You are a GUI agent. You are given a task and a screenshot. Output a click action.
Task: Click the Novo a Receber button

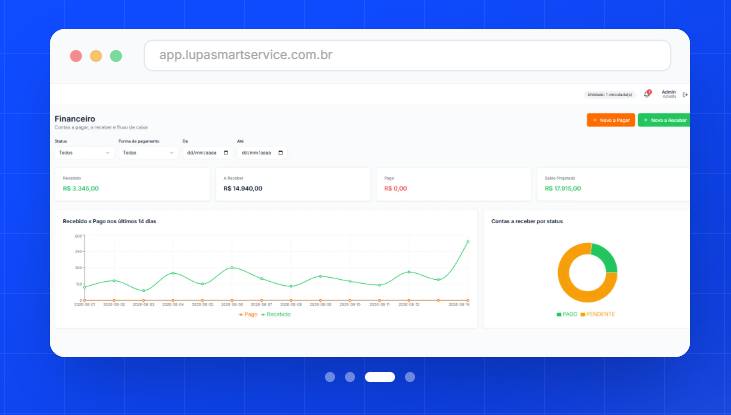pos(664,120)
